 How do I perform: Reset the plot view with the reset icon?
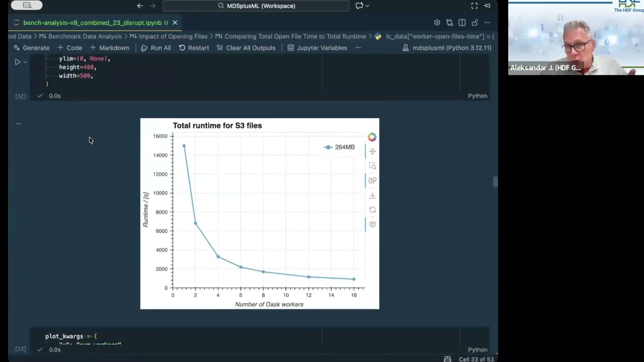pos(372,210)
